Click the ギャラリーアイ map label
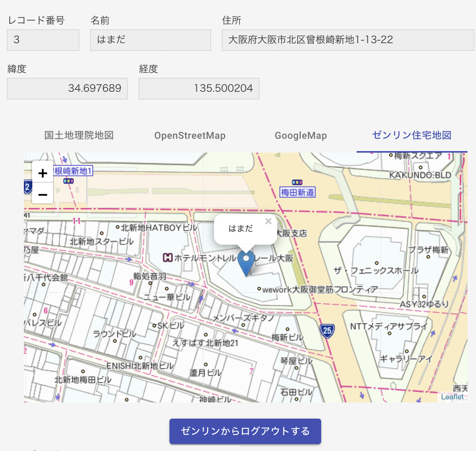The height and width of the screenshot is (451, 476). [x=406, y=359]
